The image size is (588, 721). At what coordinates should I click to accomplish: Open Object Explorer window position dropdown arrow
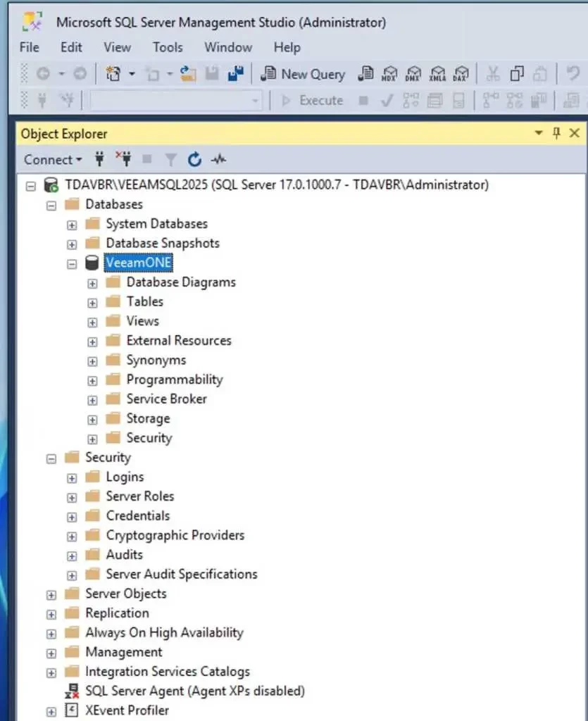coord(538,133)
